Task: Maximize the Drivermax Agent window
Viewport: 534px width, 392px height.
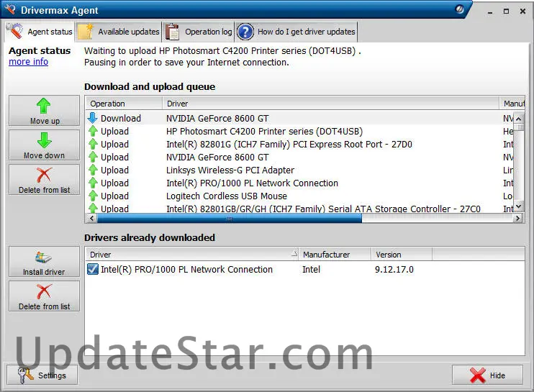Action: coord(507,12)
